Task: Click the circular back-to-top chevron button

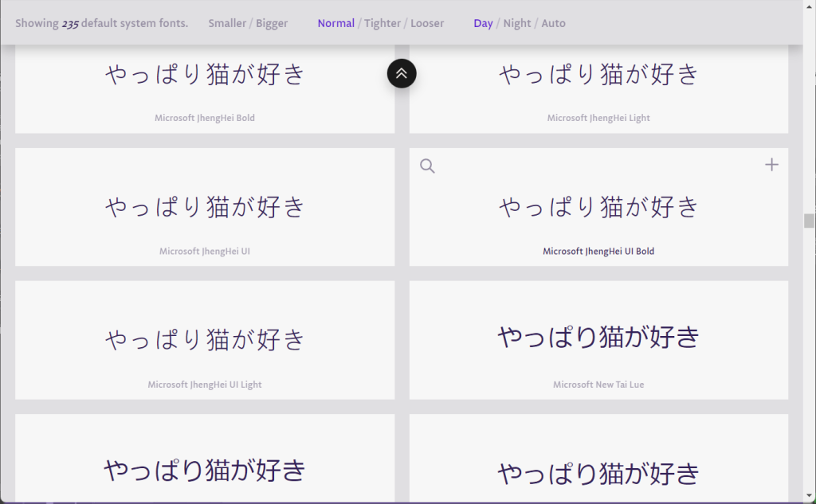Action: pos(402,72)
